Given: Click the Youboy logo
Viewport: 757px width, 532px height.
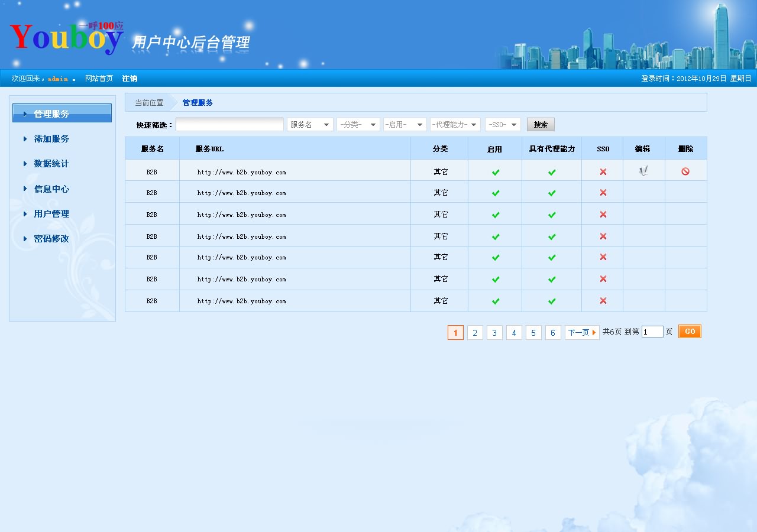Looking at the screenshot, I should coord(67,38).
